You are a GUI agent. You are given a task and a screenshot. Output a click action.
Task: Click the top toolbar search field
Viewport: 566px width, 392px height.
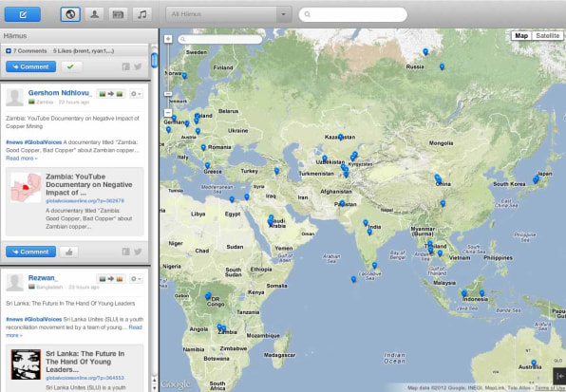point(352,14)
